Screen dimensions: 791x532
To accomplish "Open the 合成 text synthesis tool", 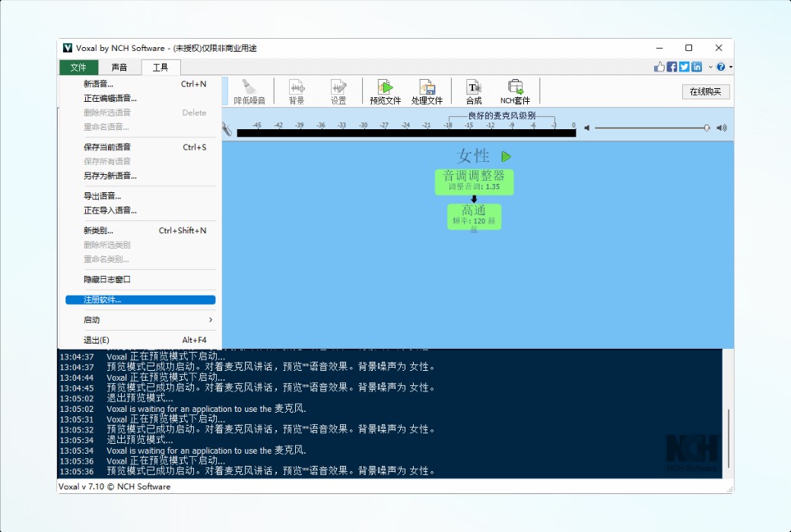I will (x=474, y=92).
